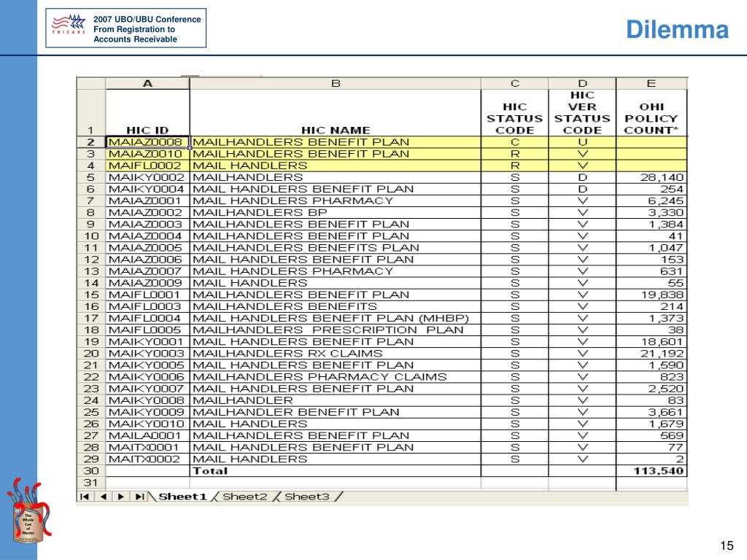Select cell MAITX0001

[147, 447]
